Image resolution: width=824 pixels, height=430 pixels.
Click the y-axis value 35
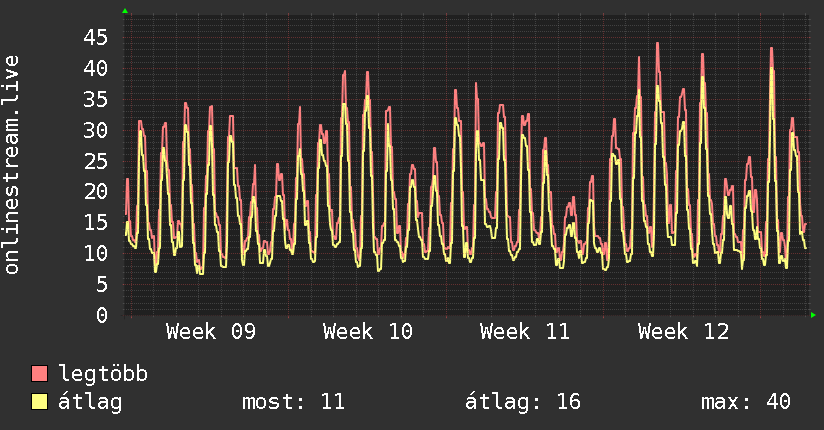[x=96, y=99]
